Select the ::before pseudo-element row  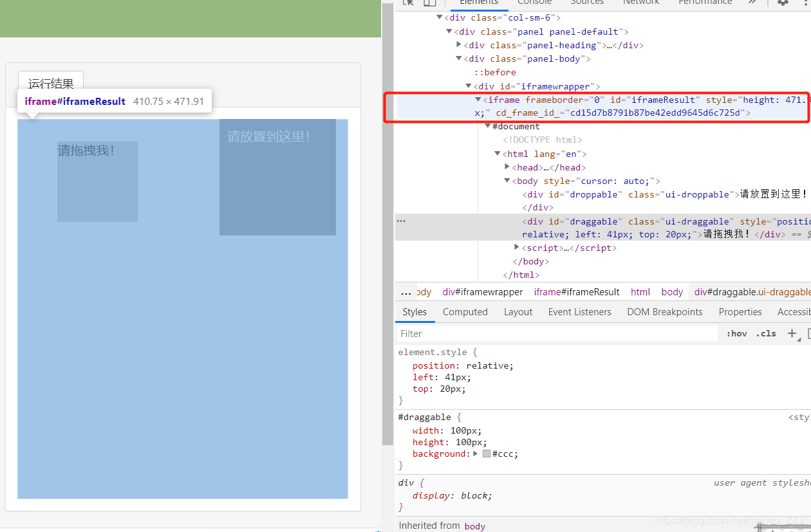tap(495, 72)
